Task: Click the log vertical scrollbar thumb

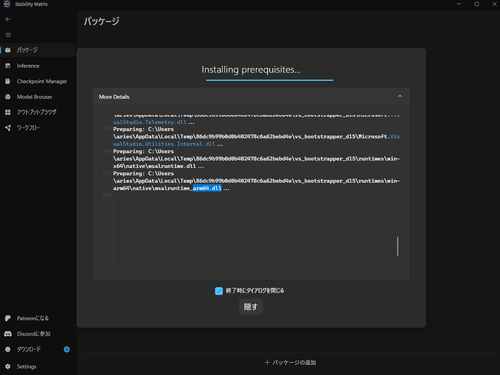Action: pyautogui.click(x=397, y=246)
